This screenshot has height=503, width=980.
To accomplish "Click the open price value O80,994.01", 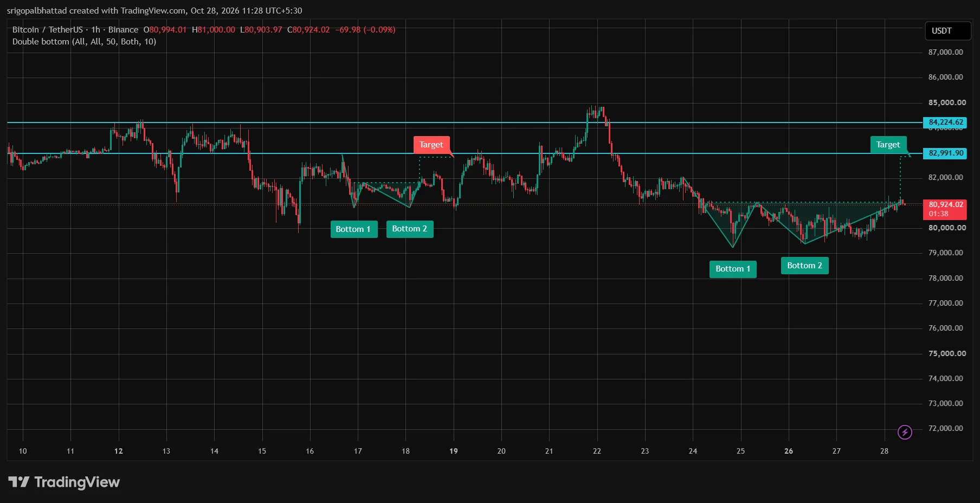I will (x=165, y=30).
